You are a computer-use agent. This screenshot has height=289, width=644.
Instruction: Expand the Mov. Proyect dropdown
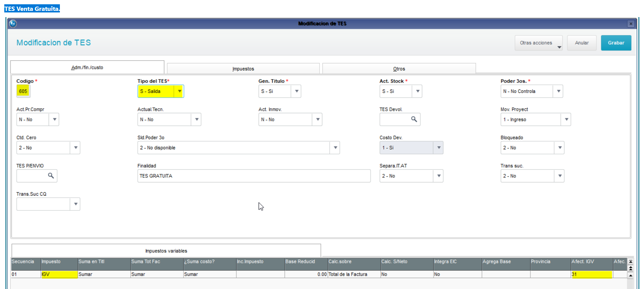click(x=567, y=119)
